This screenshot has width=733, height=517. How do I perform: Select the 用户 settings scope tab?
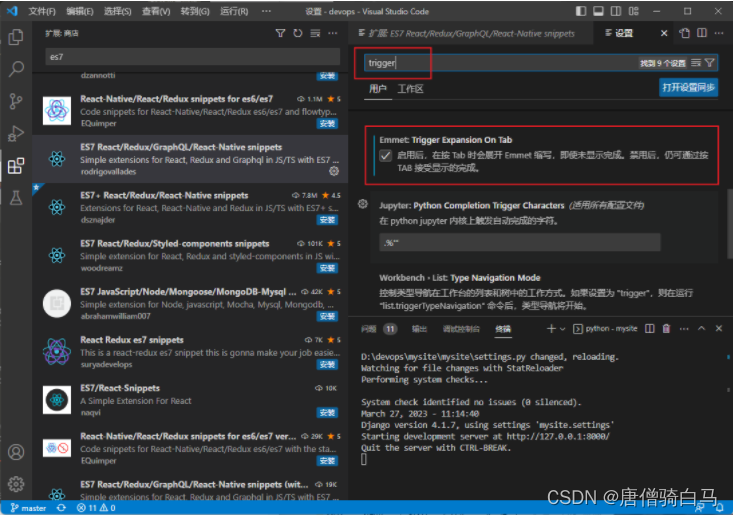click(377, 89)
